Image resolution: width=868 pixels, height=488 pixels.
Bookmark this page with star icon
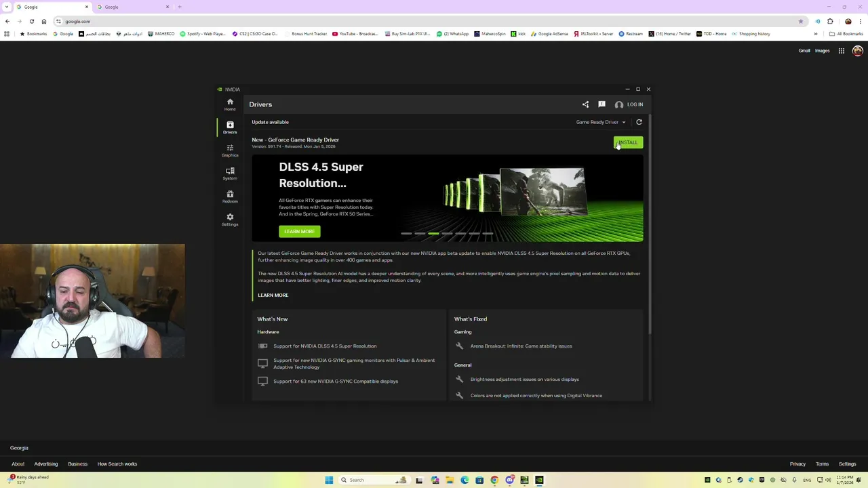coord(800,22)
